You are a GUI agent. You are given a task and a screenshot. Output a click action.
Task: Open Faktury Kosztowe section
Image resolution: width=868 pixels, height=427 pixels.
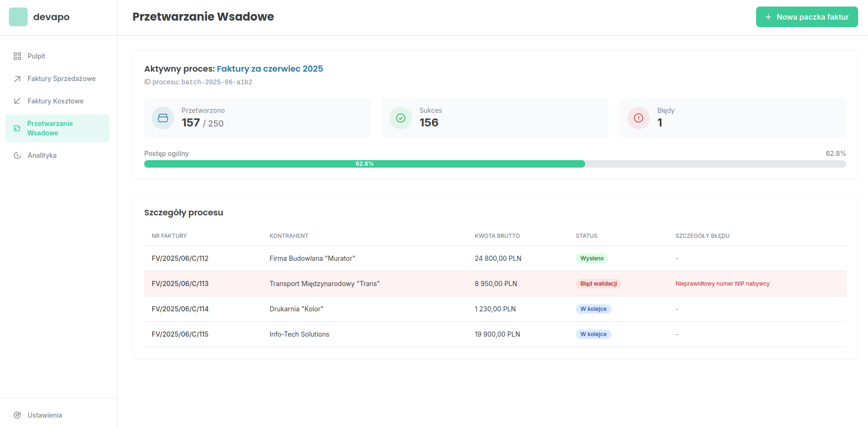(x=57, y=101)
